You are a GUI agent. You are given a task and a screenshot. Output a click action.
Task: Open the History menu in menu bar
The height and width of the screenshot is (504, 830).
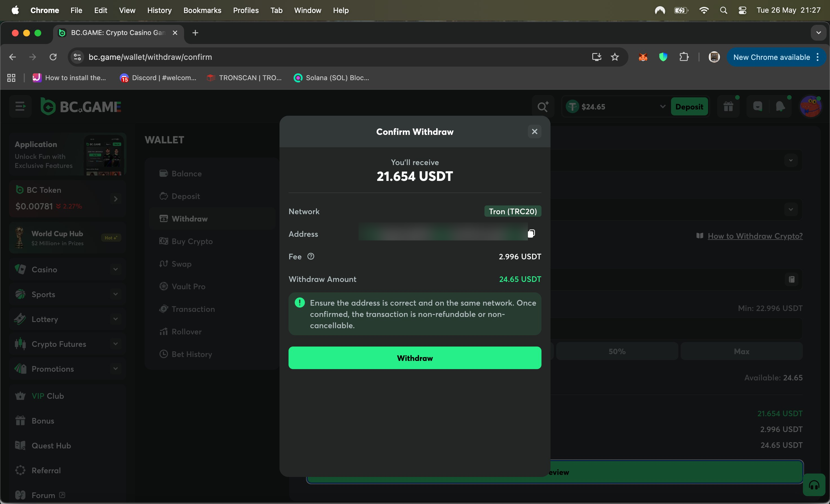click(x=159, y=10)
